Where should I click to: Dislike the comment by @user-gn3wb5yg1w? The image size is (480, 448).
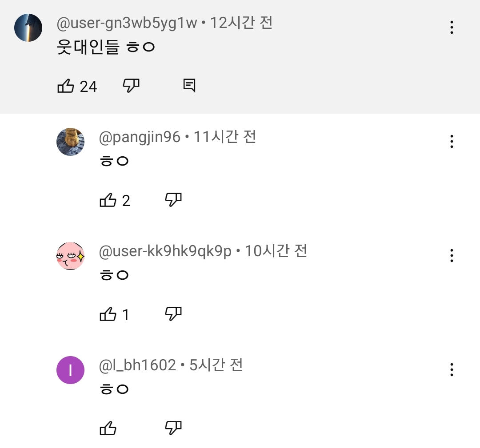(131, 86)
